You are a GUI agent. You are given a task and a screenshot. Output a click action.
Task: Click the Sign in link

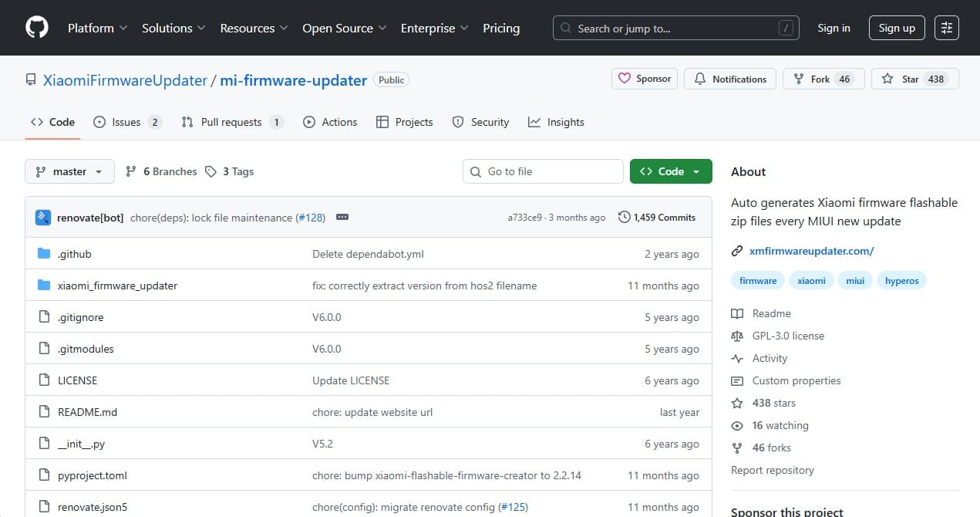pyautogui.click(x=834, y=28)
